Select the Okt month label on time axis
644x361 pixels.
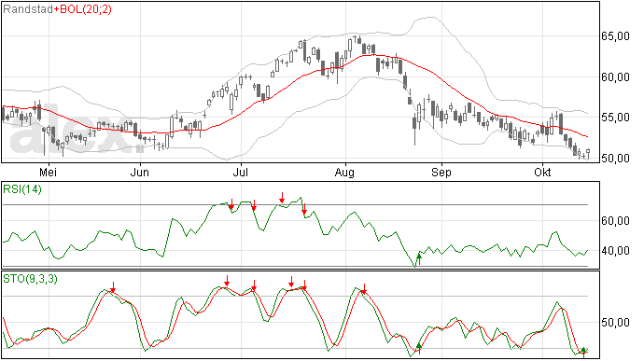(x=542, y=173)
